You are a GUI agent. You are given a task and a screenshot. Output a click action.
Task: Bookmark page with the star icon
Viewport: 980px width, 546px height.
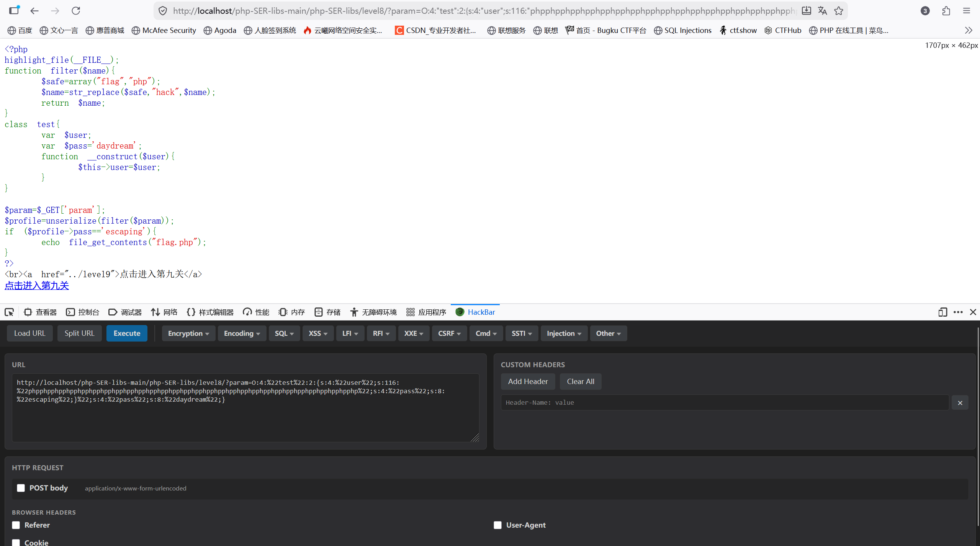[x=839, y=11]
